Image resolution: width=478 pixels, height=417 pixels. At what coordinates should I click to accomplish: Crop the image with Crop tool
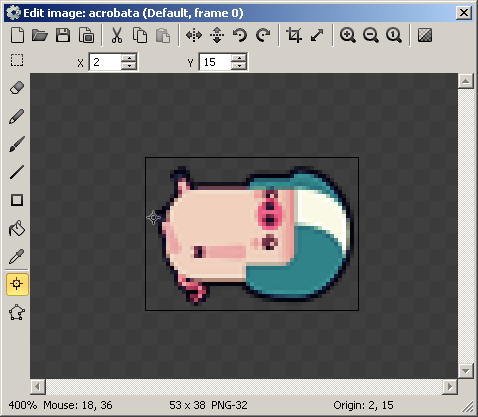click(294, 35)
